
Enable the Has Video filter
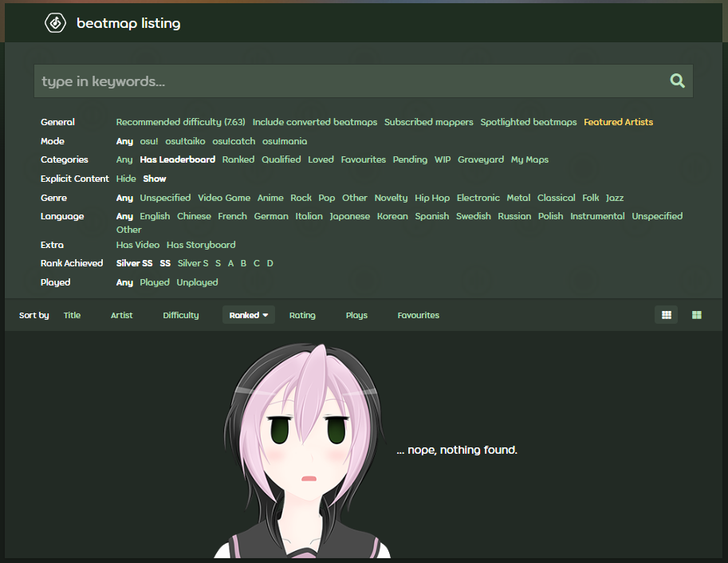(137, 245)
